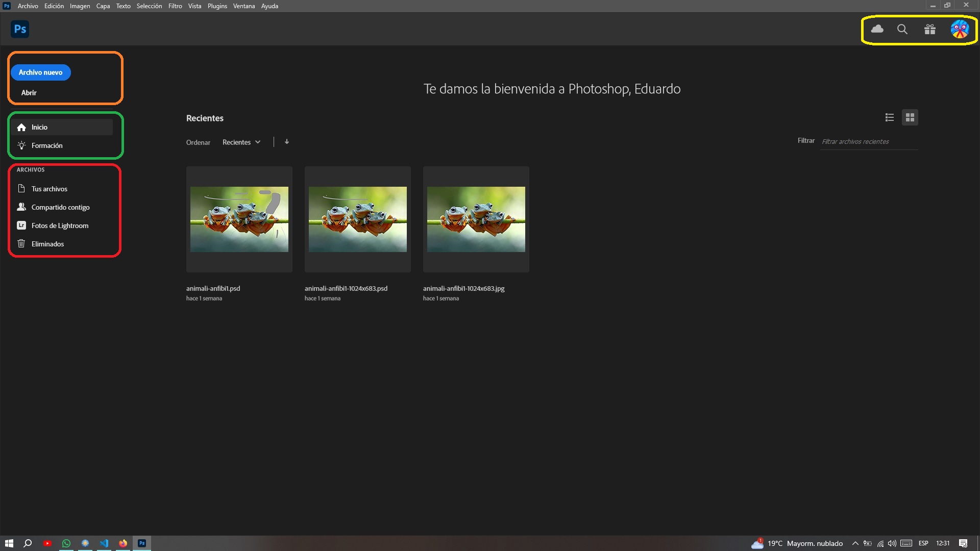Open the Ayuda menu

[x=269, y=6]
